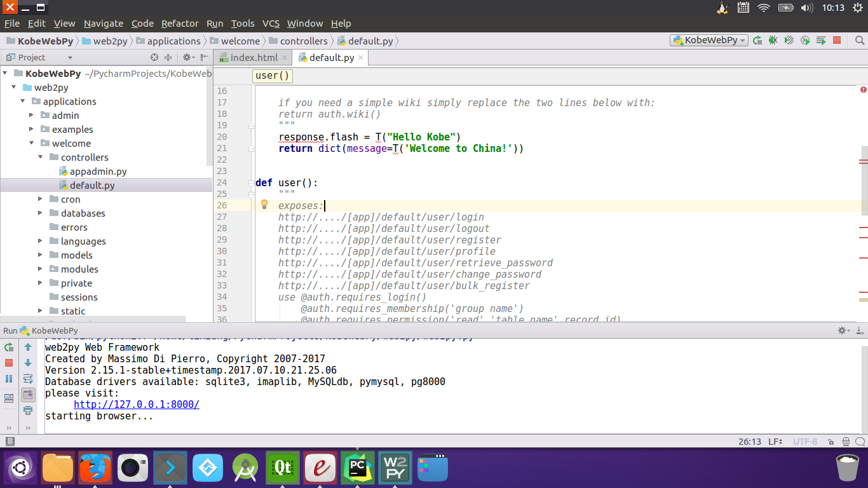The height and width of the screenshot is (488, 868).
Task: Click the collapse-all icon in Project panel
Action: [168, 57]
